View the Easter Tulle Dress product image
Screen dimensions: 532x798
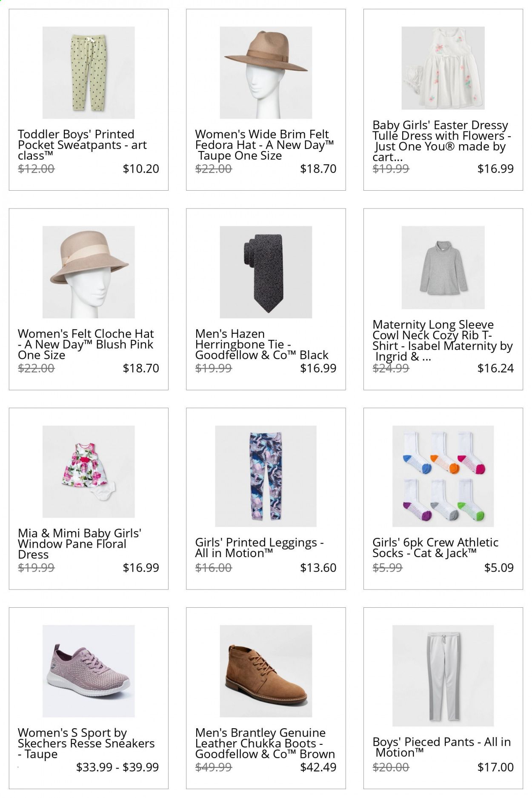443,68
